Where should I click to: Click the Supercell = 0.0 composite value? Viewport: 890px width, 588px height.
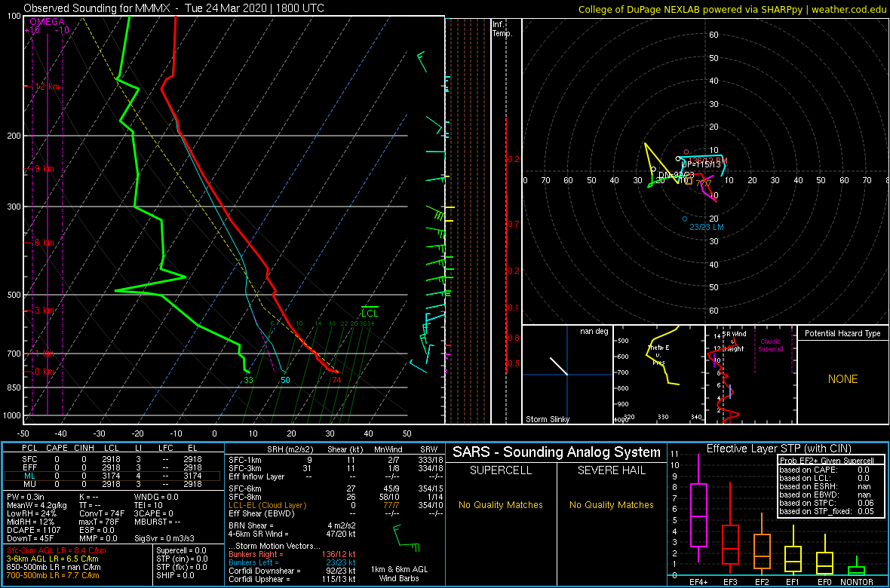[x=183, y=550]
